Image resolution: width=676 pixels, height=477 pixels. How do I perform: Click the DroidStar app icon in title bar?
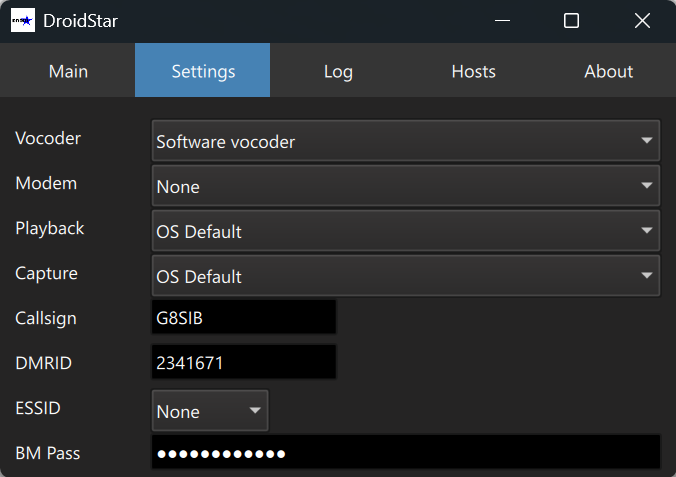tap(22, 21)
